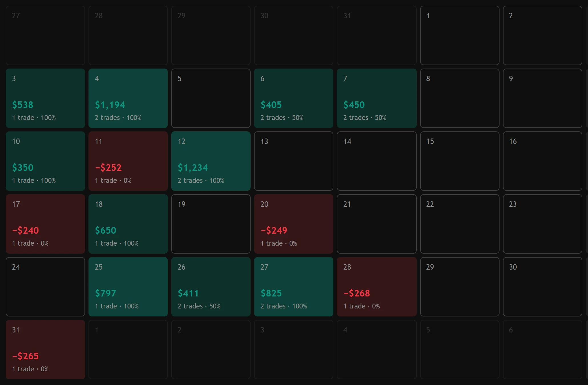Open the empty day 24 cell
This screenshot has height=385, width=588.
coord(45,287)
